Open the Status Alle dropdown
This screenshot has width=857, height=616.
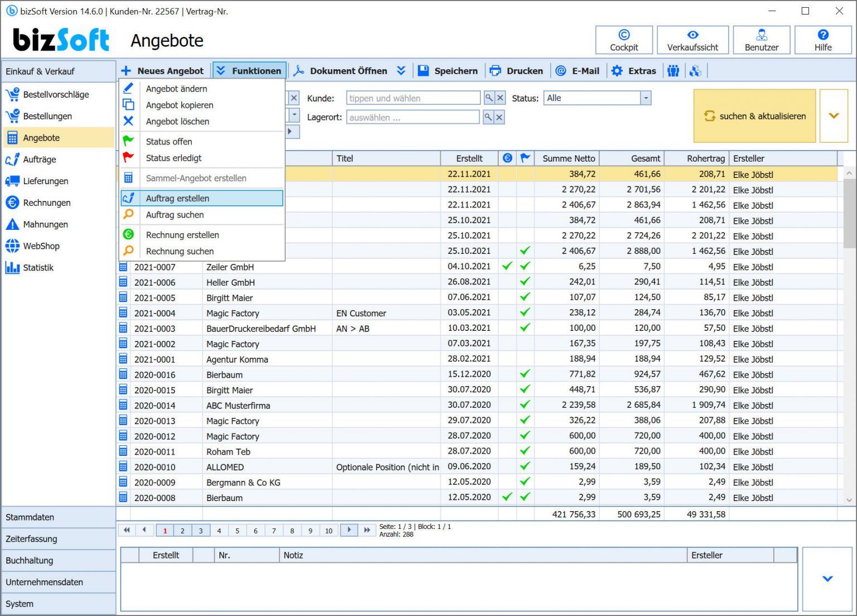[x=645, y=98]
